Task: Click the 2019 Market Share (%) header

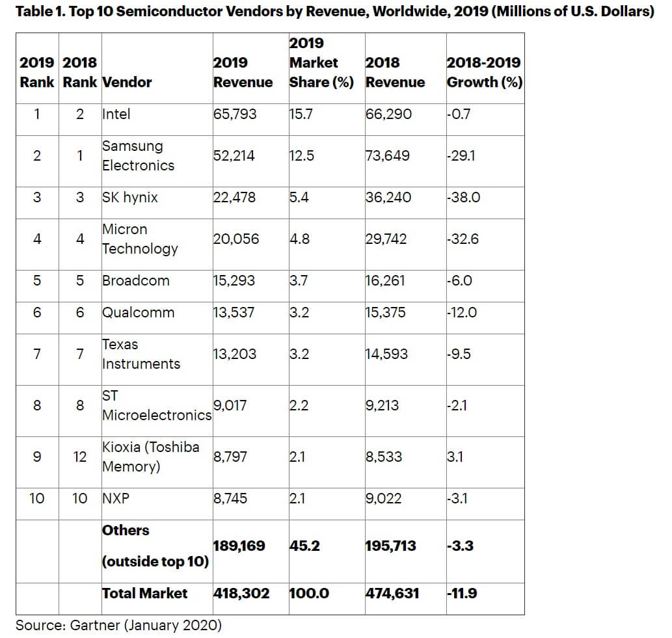Action: click(321, 62)
